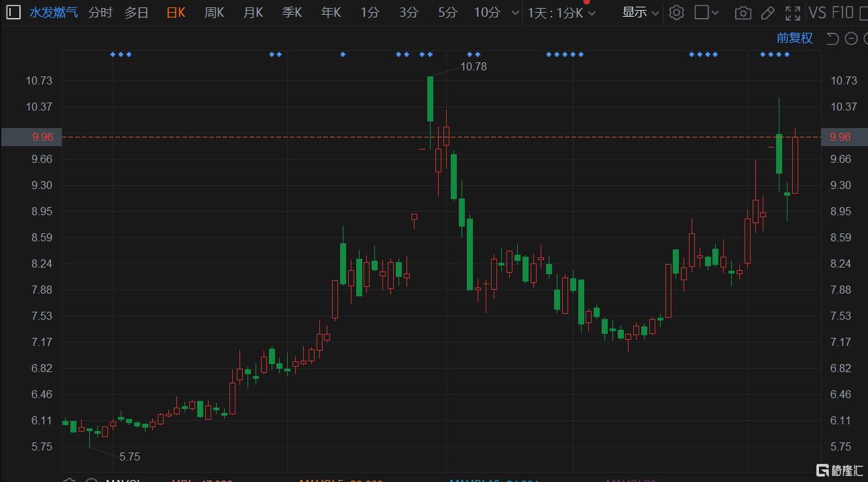Switch to the 5分 five-minute tab
Viewport: 868px width, 482px height.
[447, 12]
